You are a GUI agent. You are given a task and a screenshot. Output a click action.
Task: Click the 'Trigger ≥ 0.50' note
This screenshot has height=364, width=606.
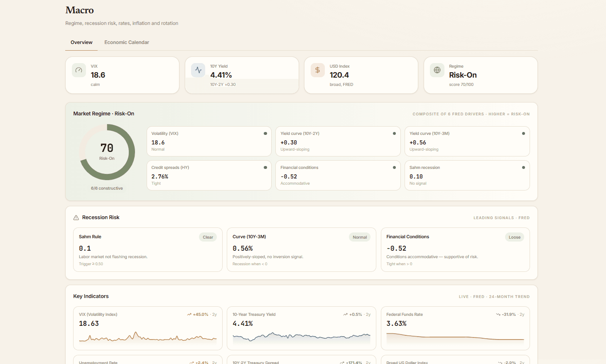point(91,264)
